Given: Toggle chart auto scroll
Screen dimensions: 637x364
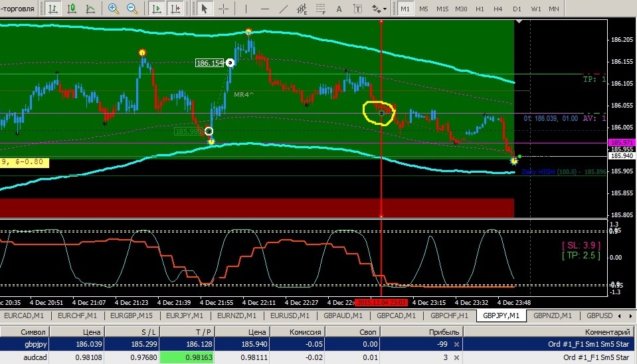Looking at the screenshot, I should (156, 9).
